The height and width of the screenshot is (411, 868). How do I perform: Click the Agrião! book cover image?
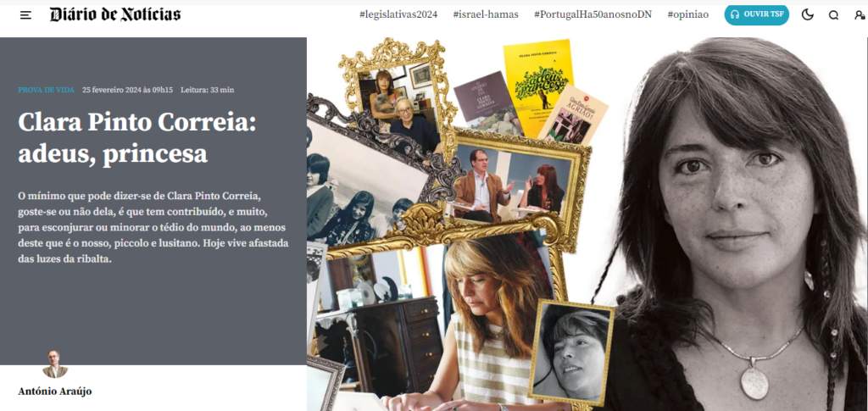572,115
